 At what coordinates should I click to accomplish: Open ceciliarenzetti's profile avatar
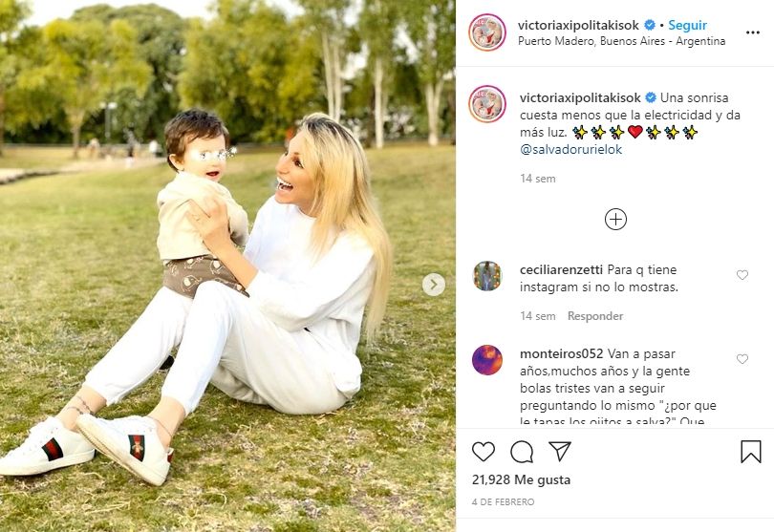pos(487,276)
